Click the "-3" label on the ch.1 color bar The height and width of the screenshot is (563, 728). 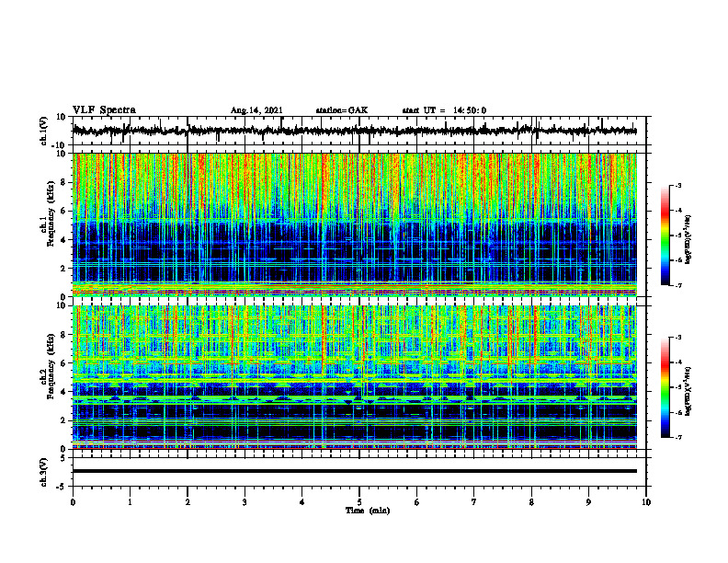point(678,186)
